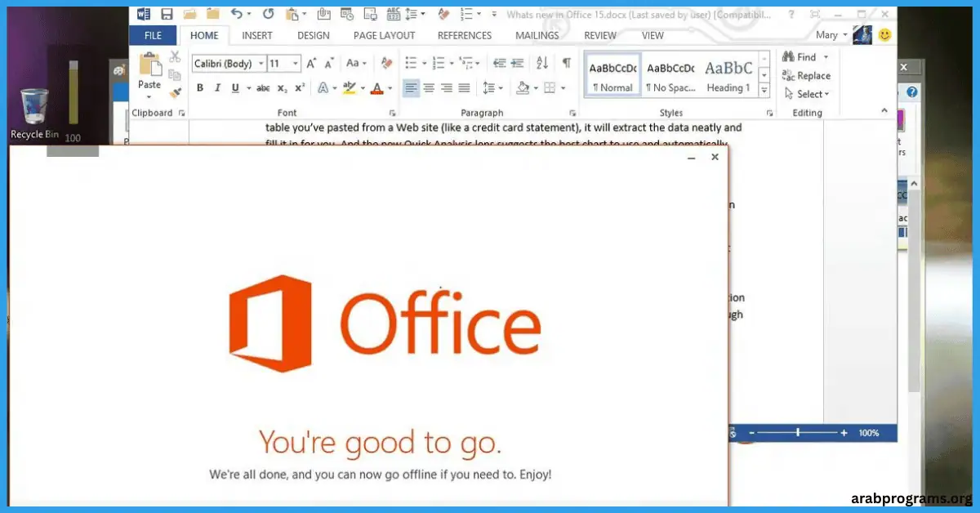Paste clipboard contents with Paste icon
This screenshot has width=980, height=513.
pos(149,65)
